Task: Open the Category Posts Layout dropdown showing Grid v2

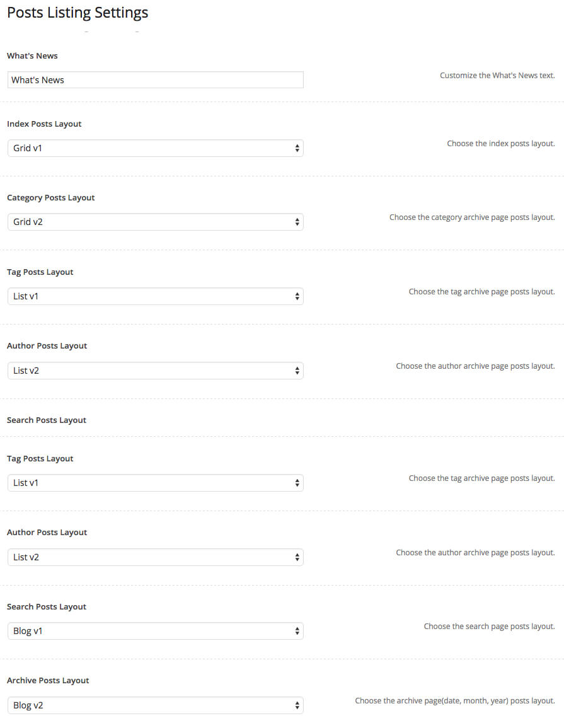Action: 156,222
